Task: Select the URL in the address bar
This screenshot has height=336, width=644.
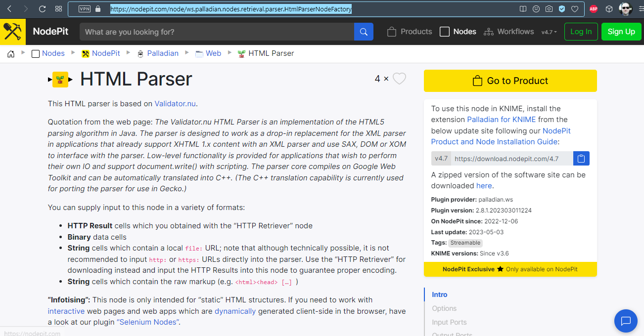Action: coord(231,9)
